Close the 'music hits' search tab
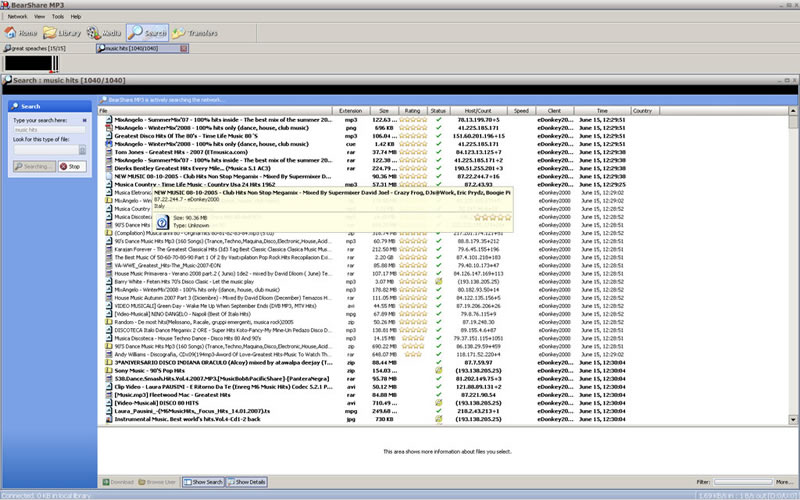This screenshot has height=500, width=800. click(184, 48)
